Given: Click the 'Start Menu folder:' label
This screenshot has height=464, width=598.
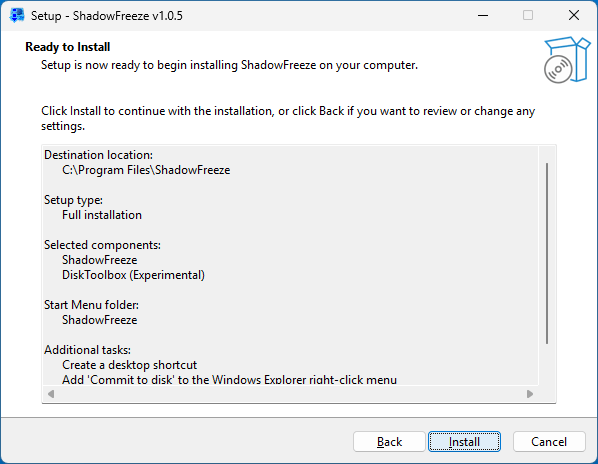Looking at the screenshot, I should [x=91, y=305].
